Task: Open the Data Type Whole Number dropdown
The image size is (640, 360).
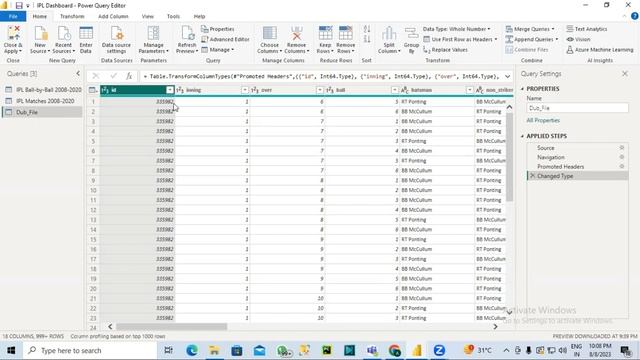Action: pos(456,29)
